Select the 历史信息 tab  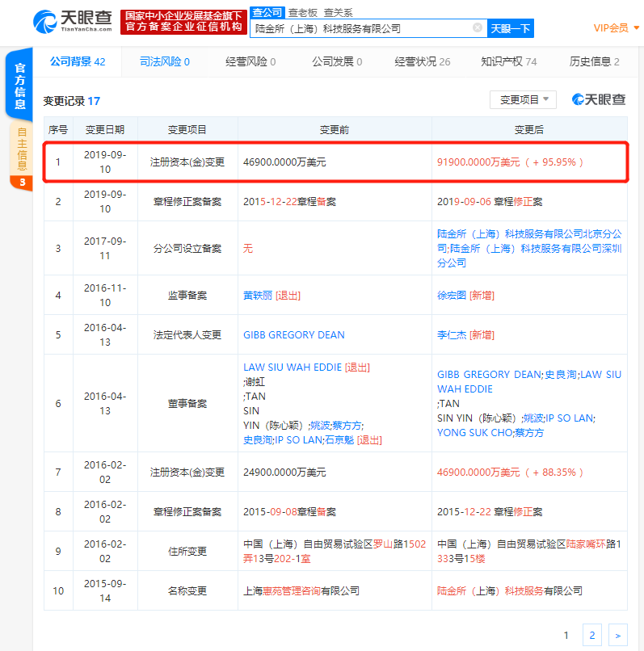pyautogui.click(x=594, y=61)
